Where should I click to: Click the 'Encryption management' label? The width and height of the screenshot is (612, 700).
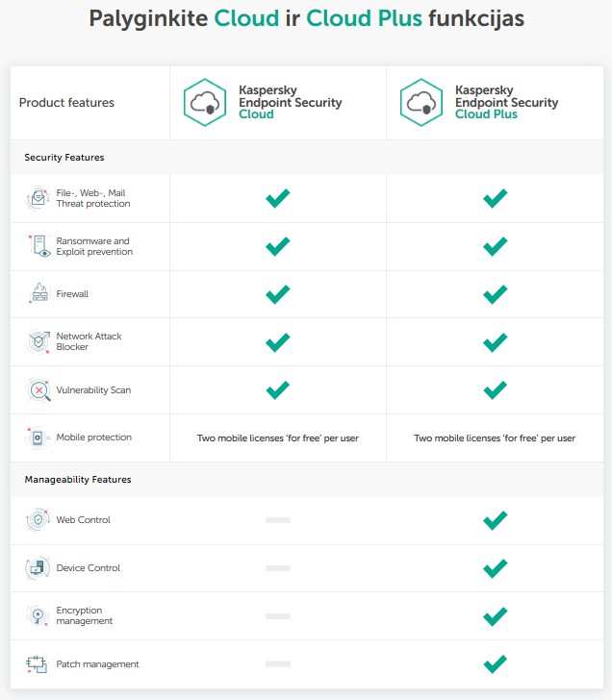coord(84,615)
